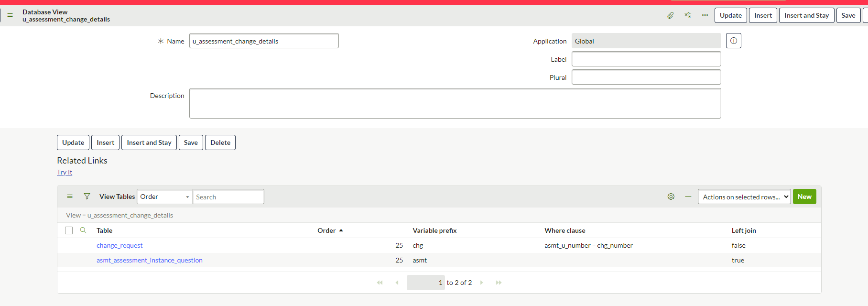
Task: Open more options ellipsis icon in header
Action: coord(705,15)
